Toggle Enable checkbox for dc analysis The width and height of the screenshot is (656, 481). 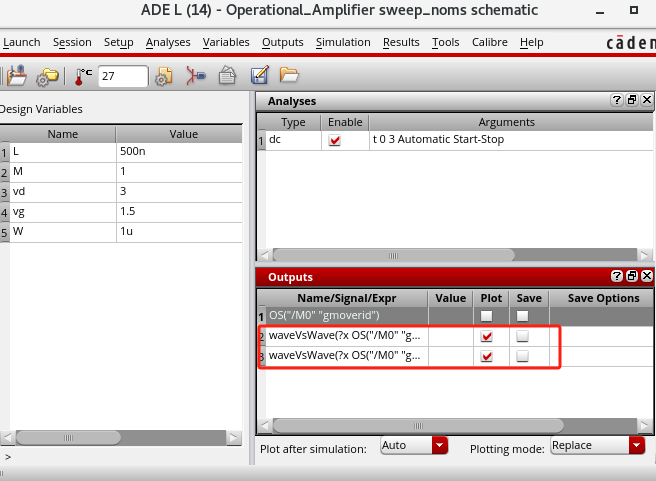point(334,140)
